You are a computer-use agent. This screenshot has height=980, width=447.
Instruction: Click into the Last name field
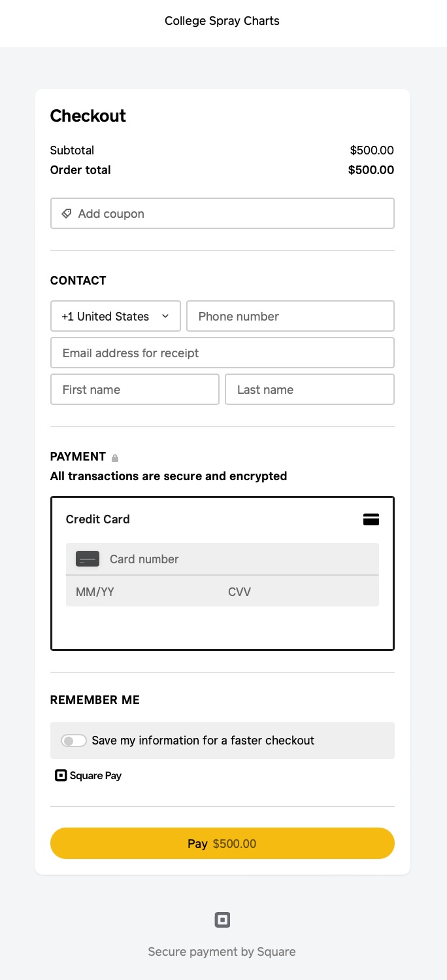click(309, 390)
